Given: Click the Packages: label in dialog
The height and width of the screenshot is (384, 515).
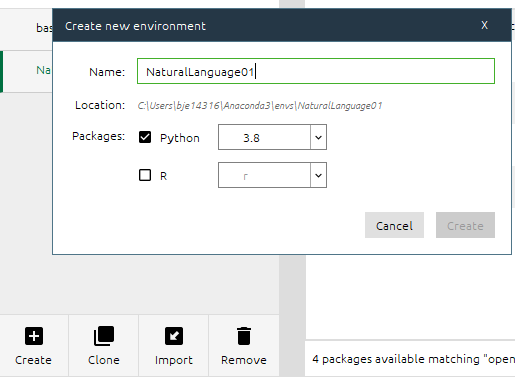Looking at the screenshot, I should 98,136.
